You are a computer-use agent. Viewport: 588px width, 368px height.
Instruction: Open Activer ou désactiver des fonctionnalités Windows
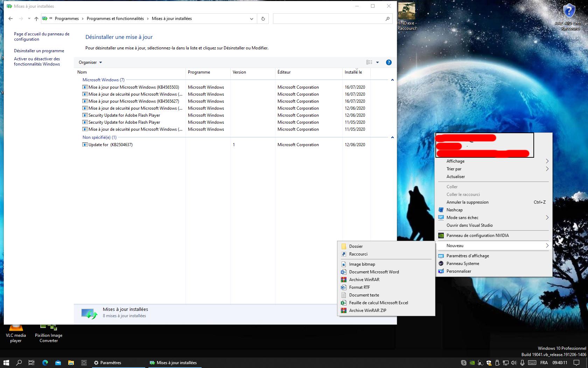pos(37,61)
